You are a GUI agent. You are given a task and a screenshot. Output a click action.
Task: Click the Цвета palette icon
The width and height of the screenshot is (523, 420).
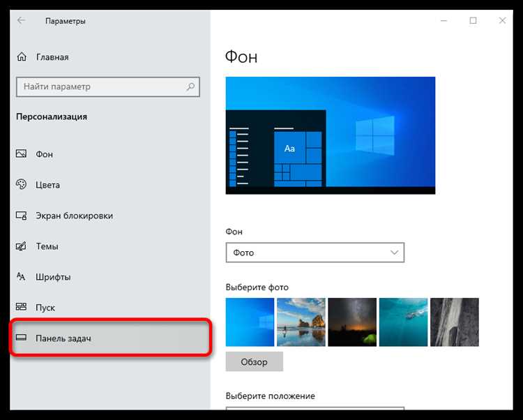21,184
